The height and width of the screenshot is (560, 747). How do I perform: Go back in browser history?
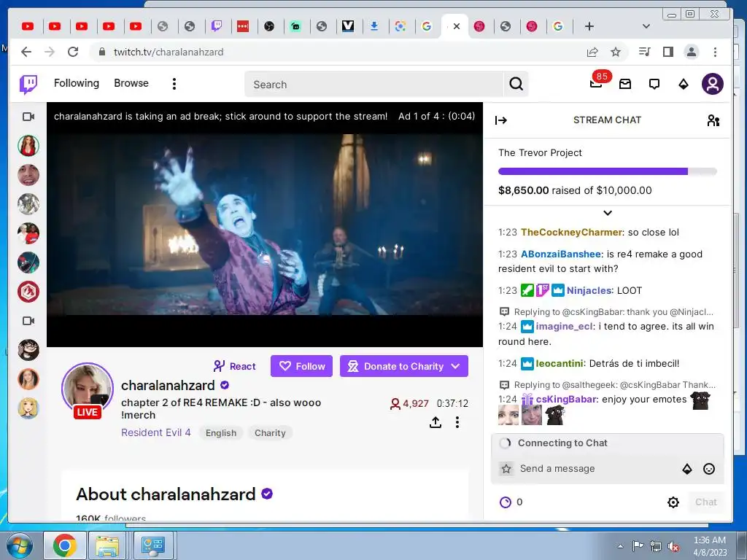(x=26, y=52)
